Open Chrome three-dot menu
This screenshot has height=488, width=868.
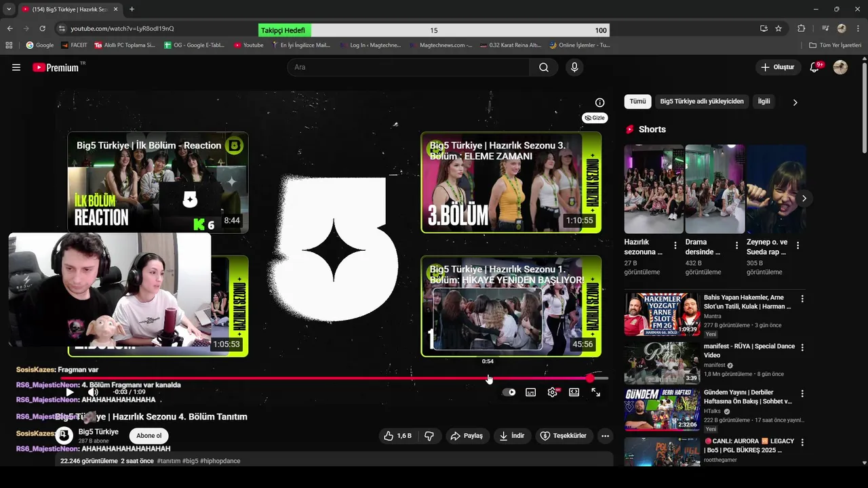click(858, 28)
